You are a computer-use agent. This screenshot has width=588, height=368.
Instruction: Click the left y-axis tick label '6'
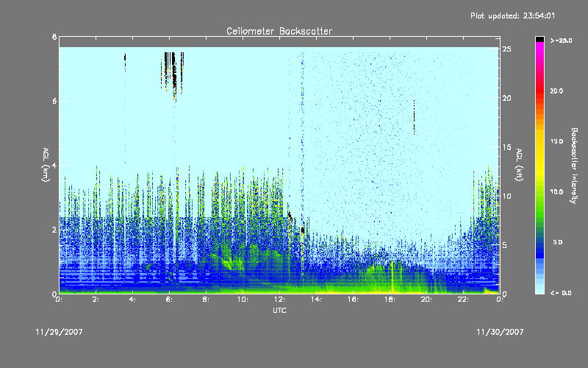point(54,101)
